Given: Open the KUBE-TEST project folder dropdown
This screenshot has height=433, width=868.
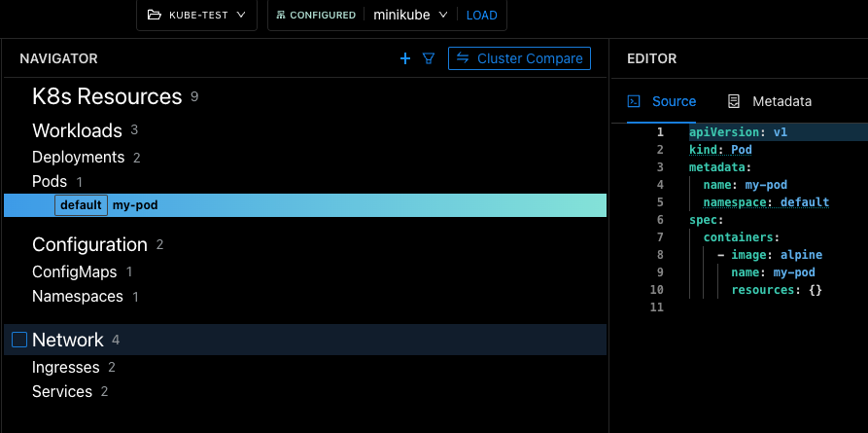Looking at the screenshot, I should [196, 15].
